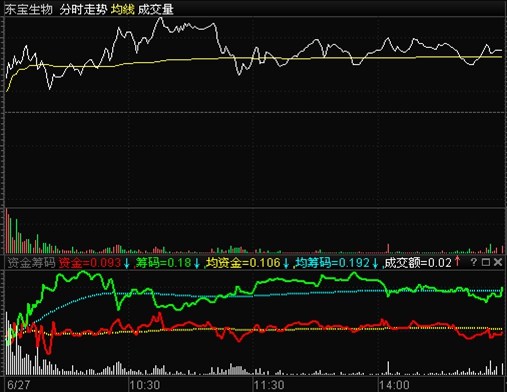Click the red up arrow after 成交额

(x=457, y=262)
